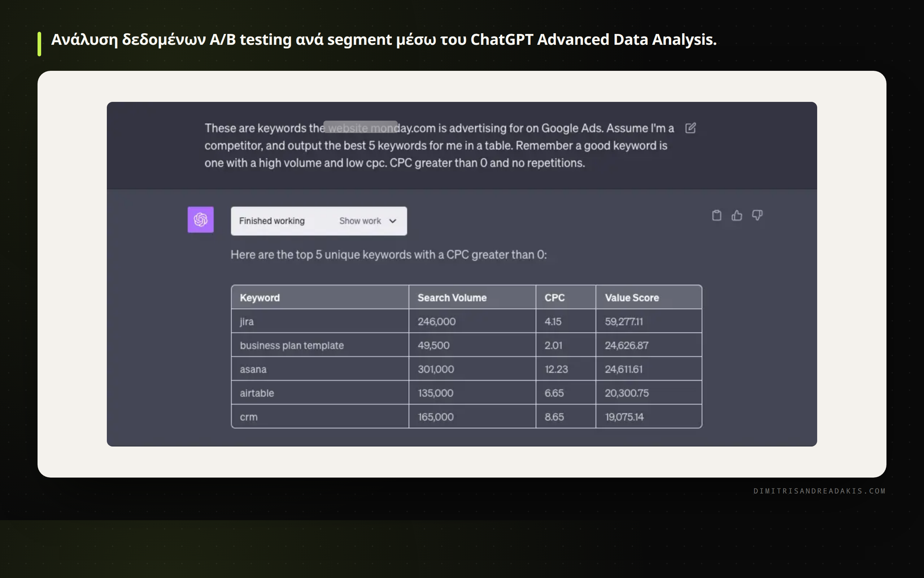Click the purple ChatGPT avatar icon
Viewport: 924px width, 578px height.
[x=200, y=220]
